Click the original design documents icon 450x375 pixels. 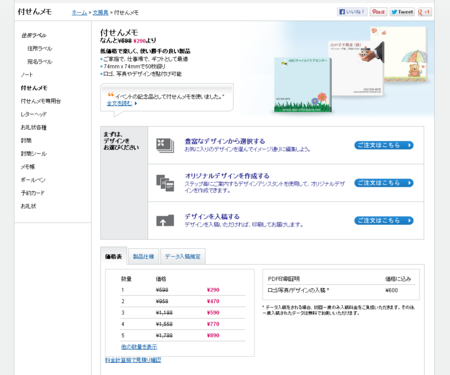click(x=165, y=183)
